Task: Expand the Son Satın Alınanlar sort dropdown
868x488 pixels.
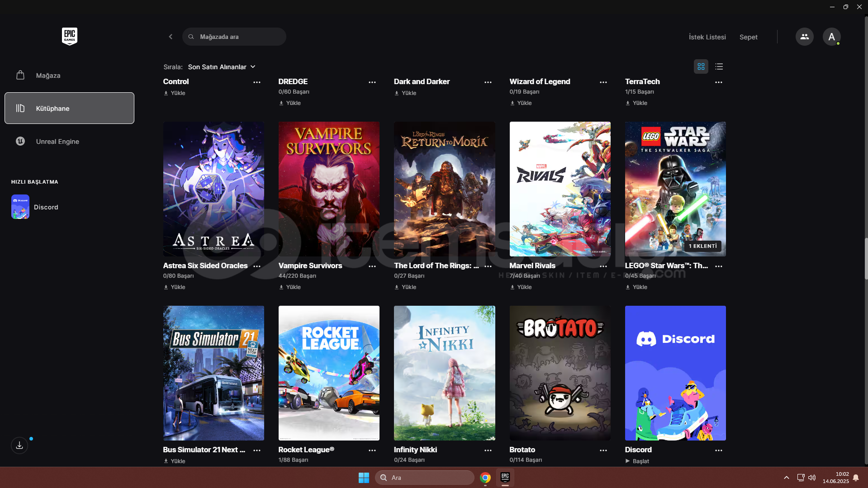Action: (x=222, y=67)
